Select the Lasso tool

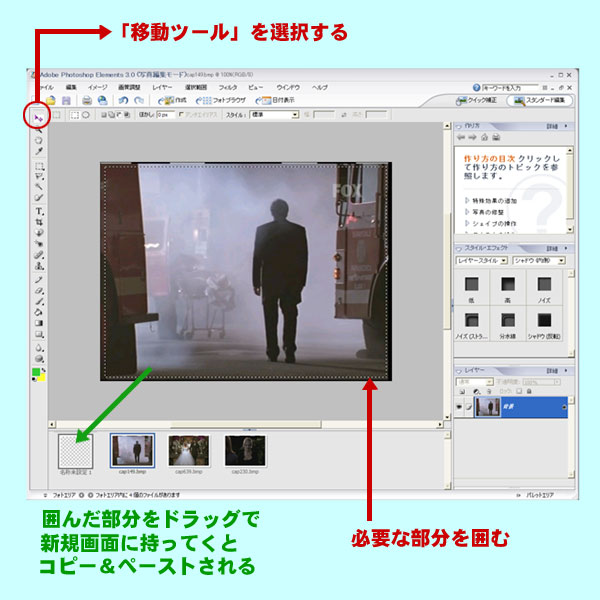[x=39, y=177]
